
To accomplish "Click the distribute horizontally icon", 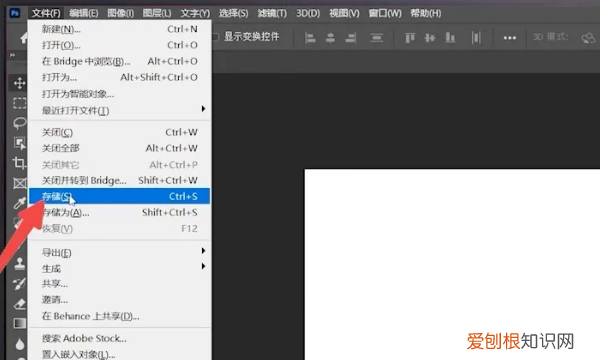I will pos(476,37).
